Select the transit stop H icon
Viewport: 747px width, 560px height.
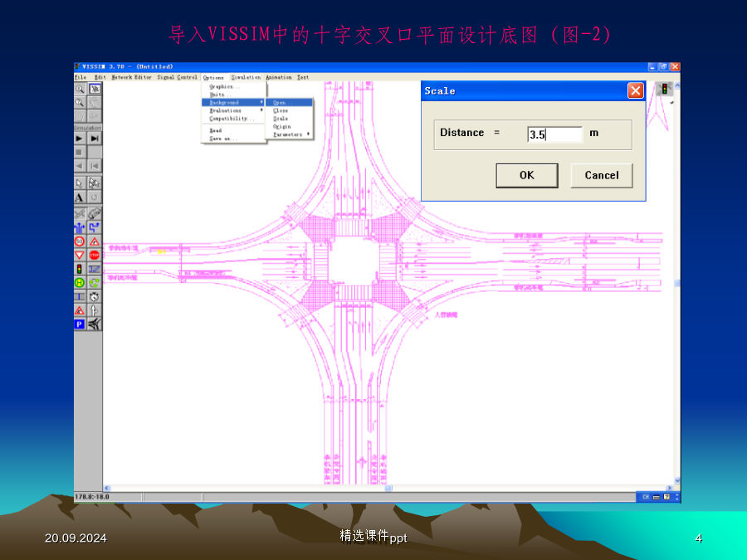click(x=80, y=283)
